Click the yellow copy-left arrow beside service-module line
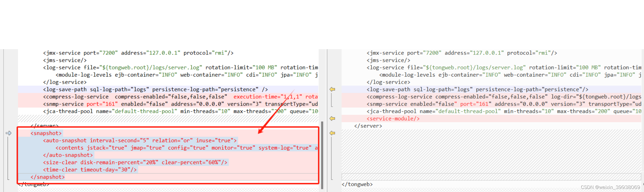 tap(332, 119)
